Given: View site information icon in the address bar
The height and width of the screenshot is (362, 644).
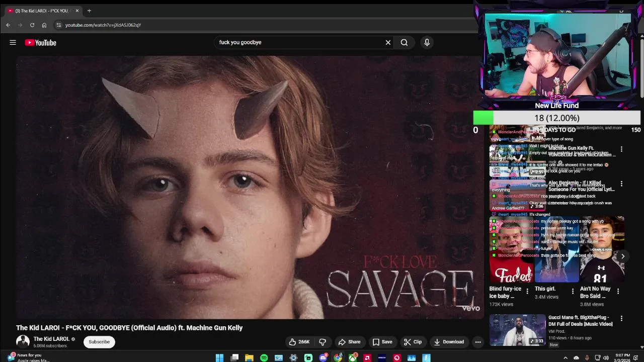Looking at the screenshot, I should tap(58, 25).
